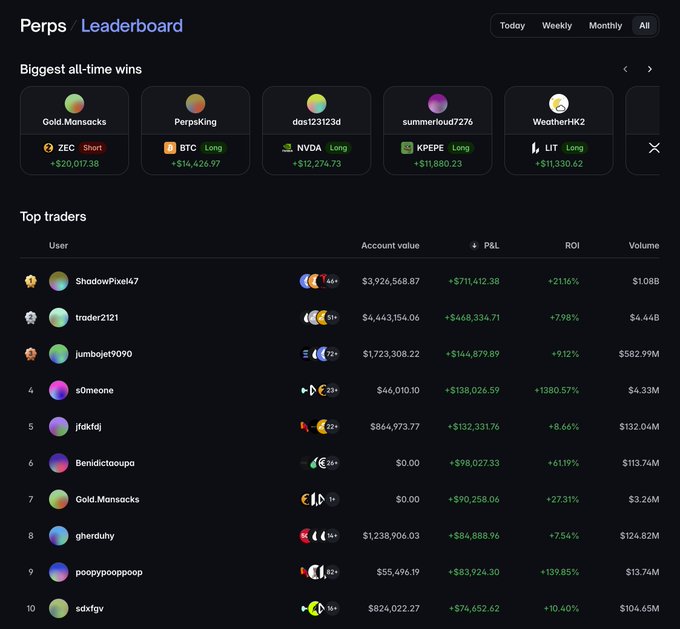The width and height of the screenshot is (680, 629).
Task: Sort by Account value column header
Action: (390, 246)
